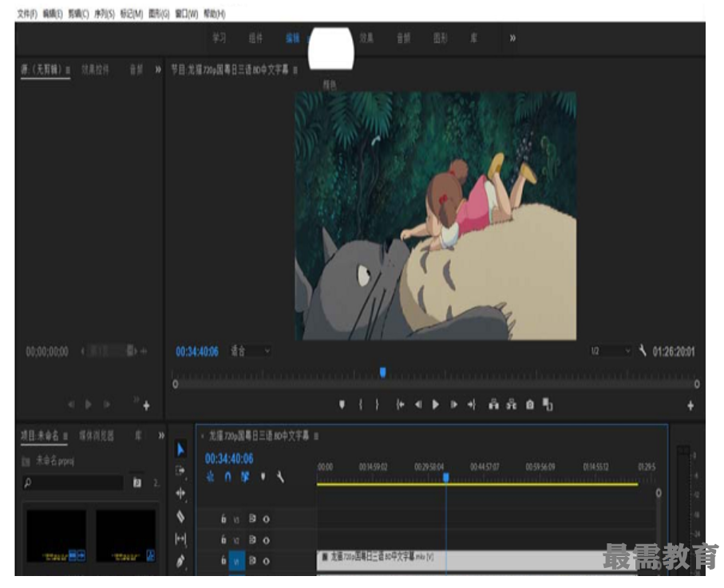Switch to 效果 workspace
This screenshot has width=724, height=588.
(366, 37)
